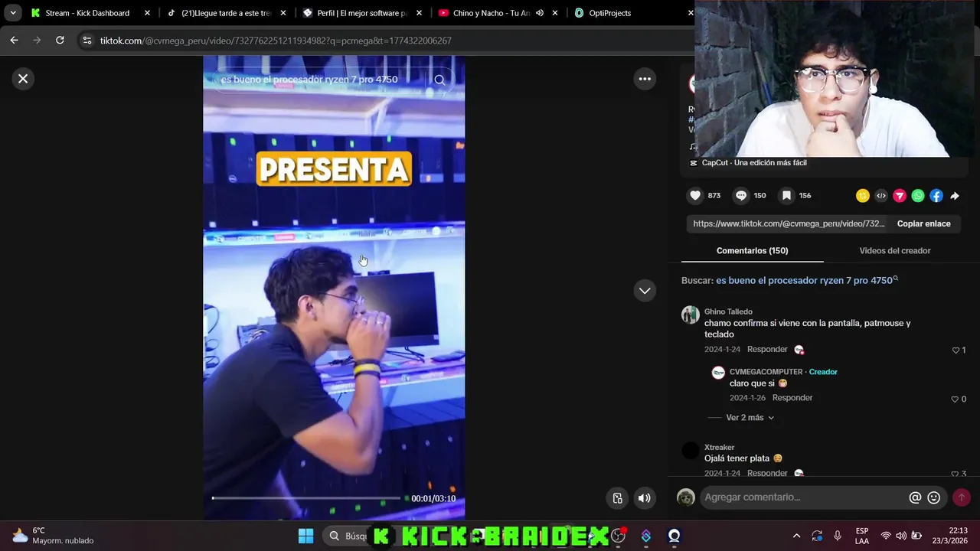This screenshot has width=980, height=551.
Task: Reload the page with the refresh icon
Action: click(60, 41)
